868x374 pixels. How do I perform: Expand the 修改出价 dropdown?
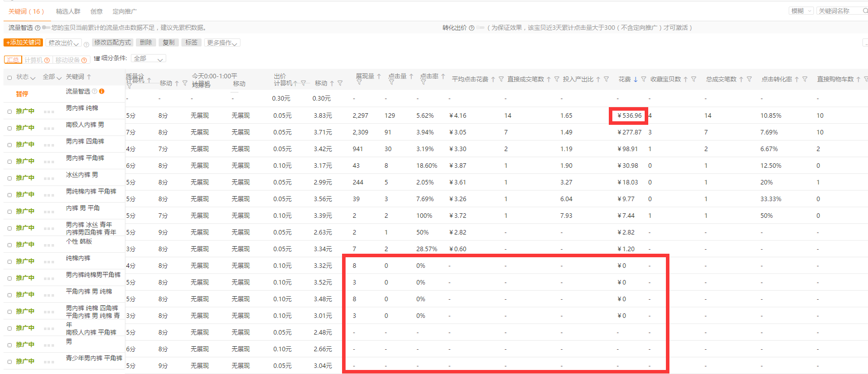(x=63, y=43)
